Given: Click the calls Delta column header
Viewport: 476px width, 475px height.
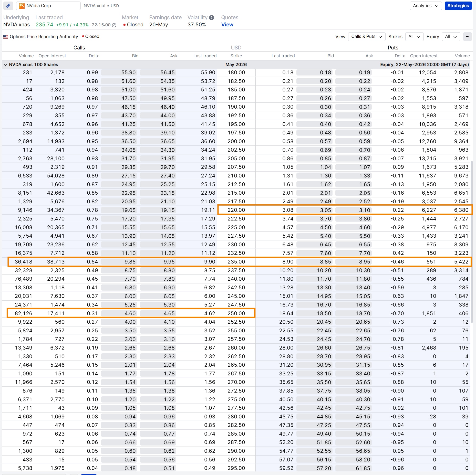Looking at the screenshot, I should [x=94, y=56].
